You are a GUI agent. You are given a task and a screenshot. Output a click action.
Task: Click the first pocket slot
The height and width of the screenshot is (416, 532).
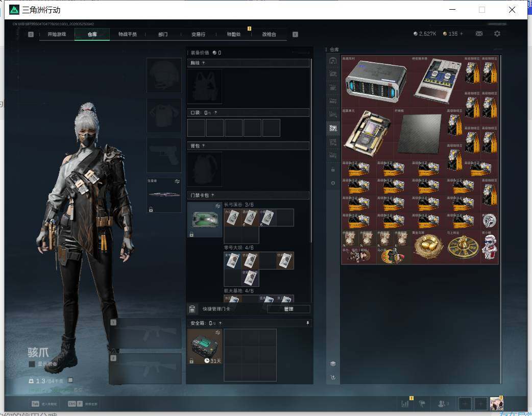[x=196, y=128]
